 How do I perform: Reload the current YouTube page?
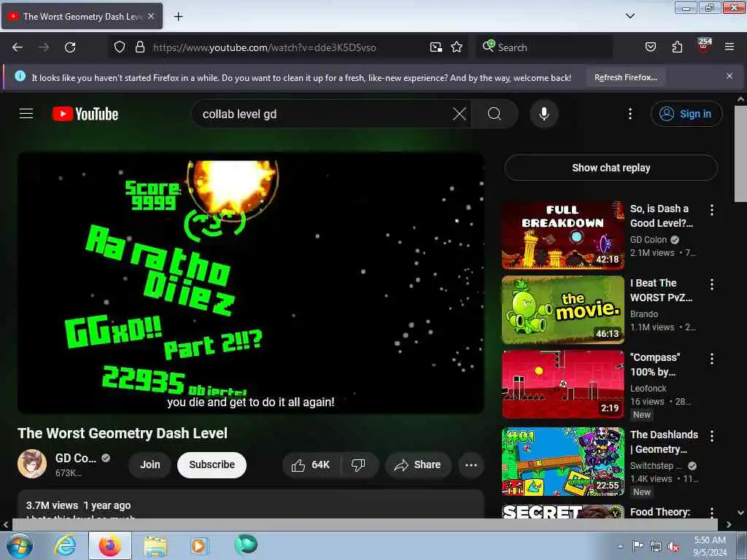point(70,47)
